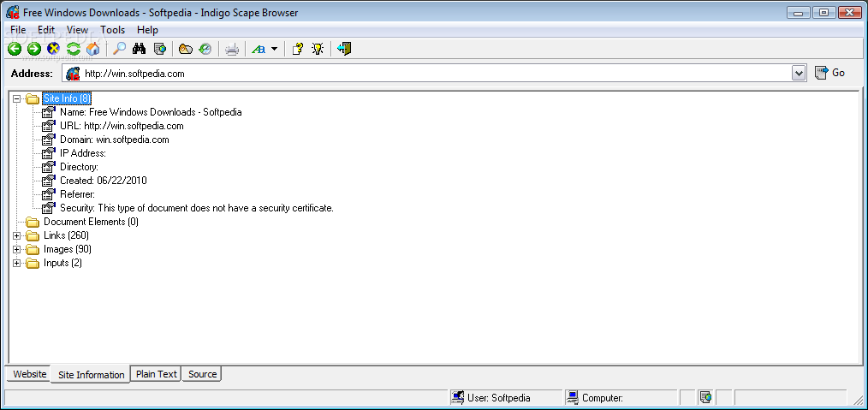This screenshot has width=868, height=410.
Task: Switch to the Site Information tab
Action: coord(91,375)
